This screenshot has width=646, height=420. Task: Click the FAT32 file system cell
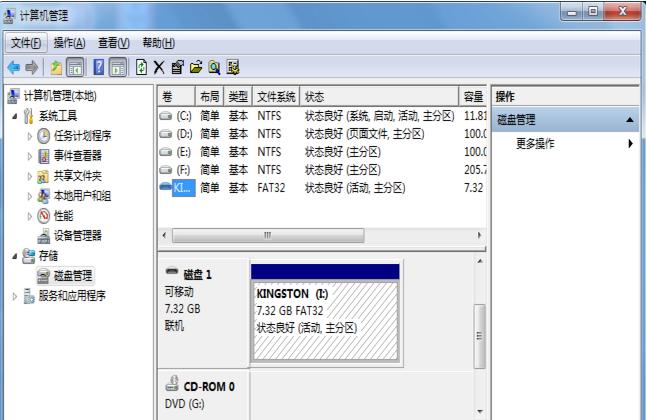click(271, 188)
